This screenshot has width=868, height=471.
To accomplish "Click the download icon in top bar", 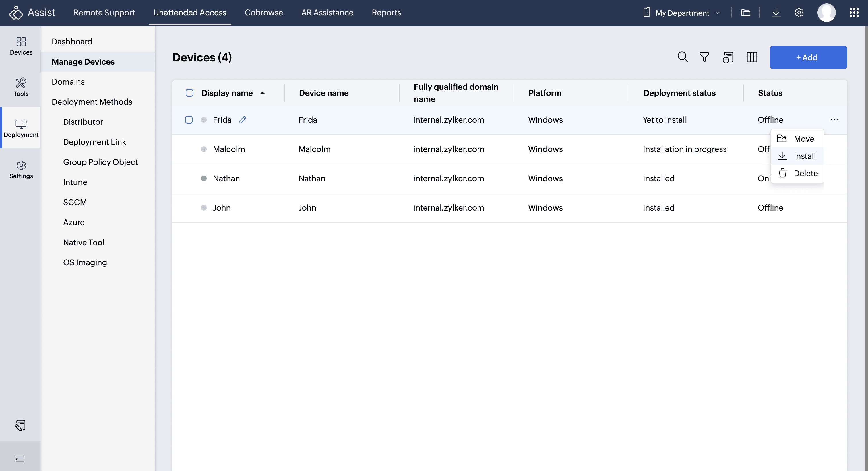I will point(776,13).
